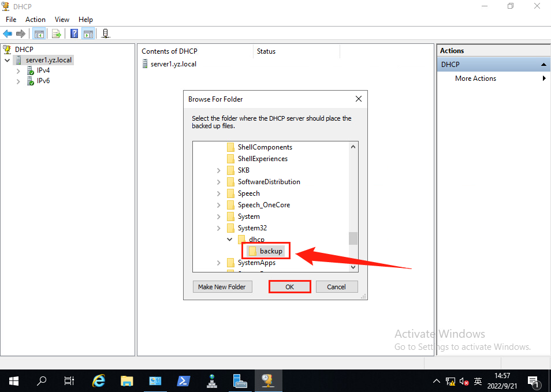Select the Speech_OneCore folder
This screenshot has width=551, height=392.
[264, 205]
